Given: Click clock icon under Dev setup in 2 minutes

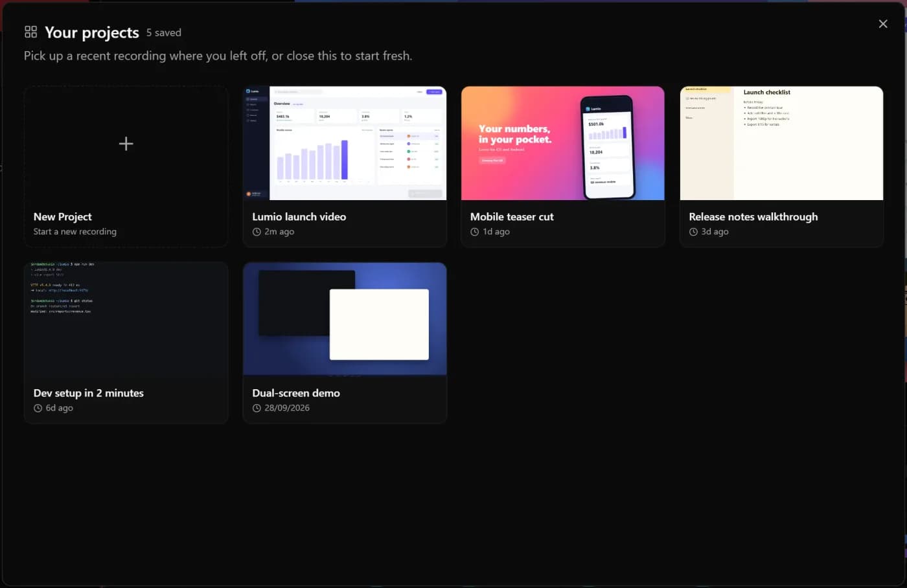Looking at the screenshot, I should pos(38,408).
